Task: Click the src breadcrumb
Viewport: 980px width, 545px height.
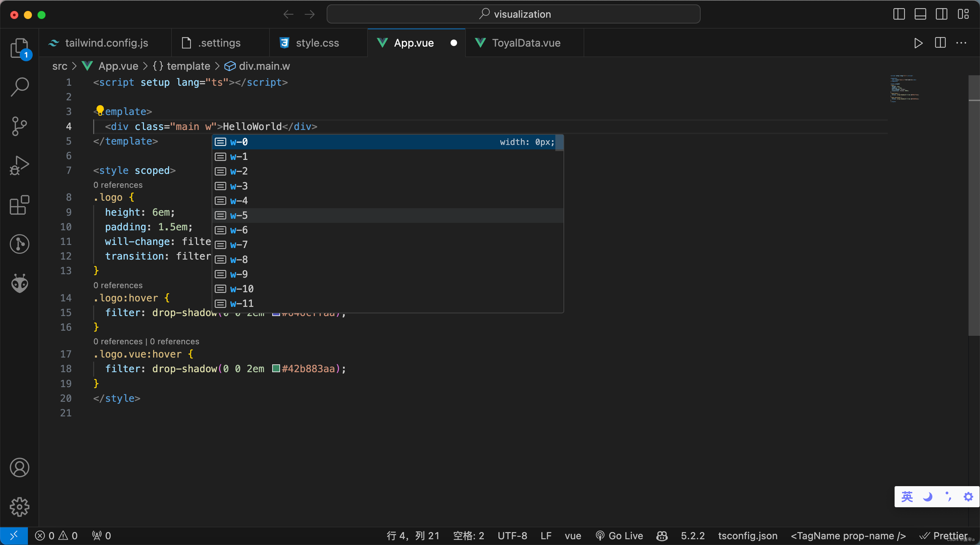Action: click(60, 66)
